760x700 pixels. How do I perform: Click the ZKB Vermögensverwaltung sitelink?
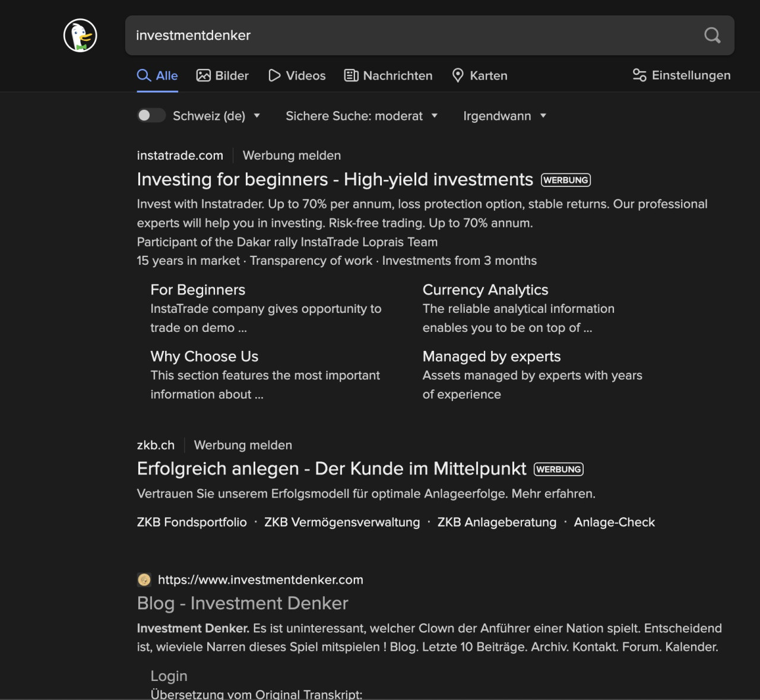(x=342, y=522)
